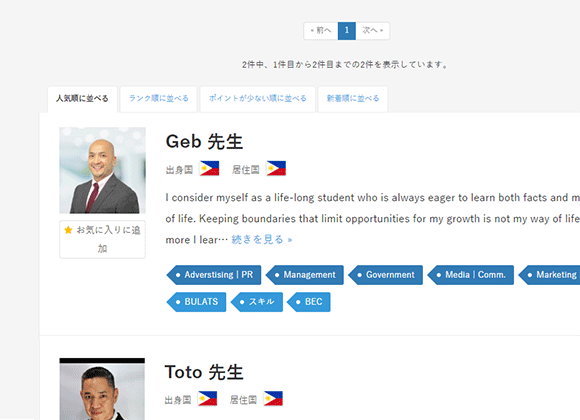Expand Geb's bio via 続きを見る
The image size is (580, 420).
262,240
